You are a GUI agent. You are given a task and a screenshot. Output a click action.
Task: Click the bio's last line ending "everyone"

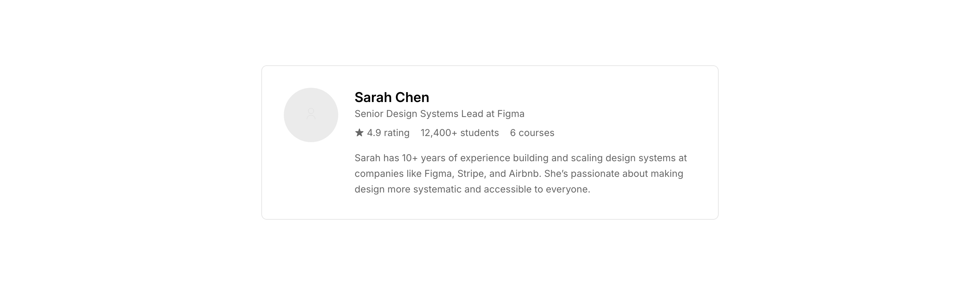[472, 189]
